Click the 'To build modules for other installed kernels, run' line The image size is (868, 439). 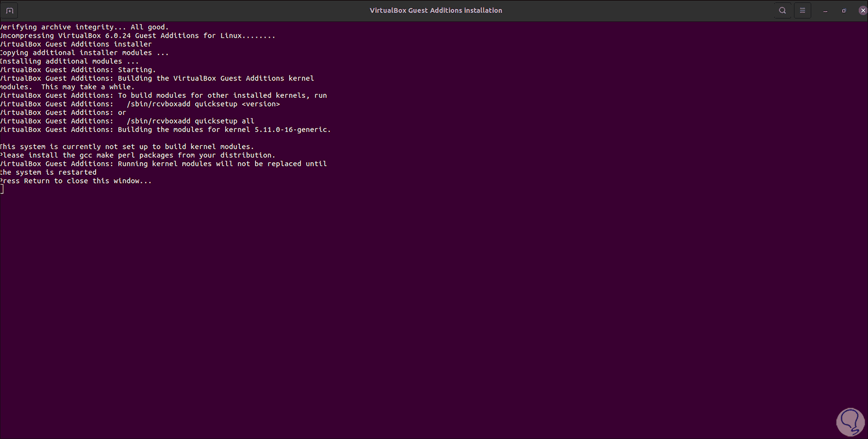[x=164, y=96]
